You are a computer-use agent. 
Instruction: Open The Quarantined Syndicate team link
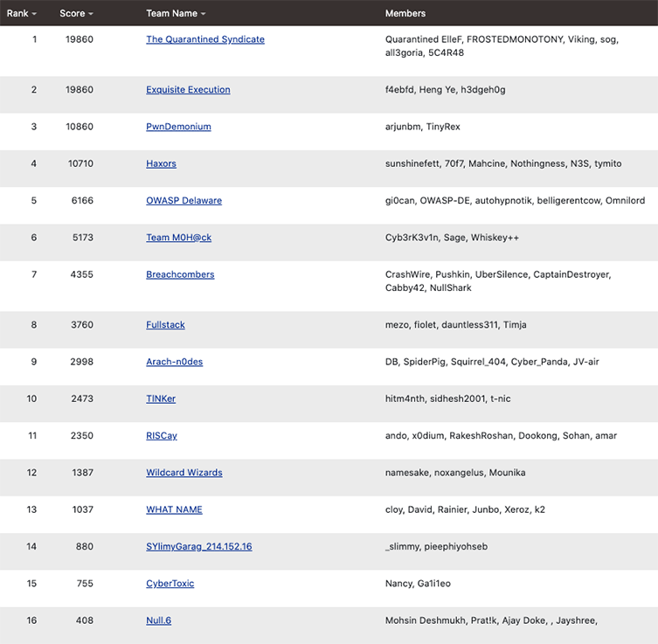coord(205,39)
